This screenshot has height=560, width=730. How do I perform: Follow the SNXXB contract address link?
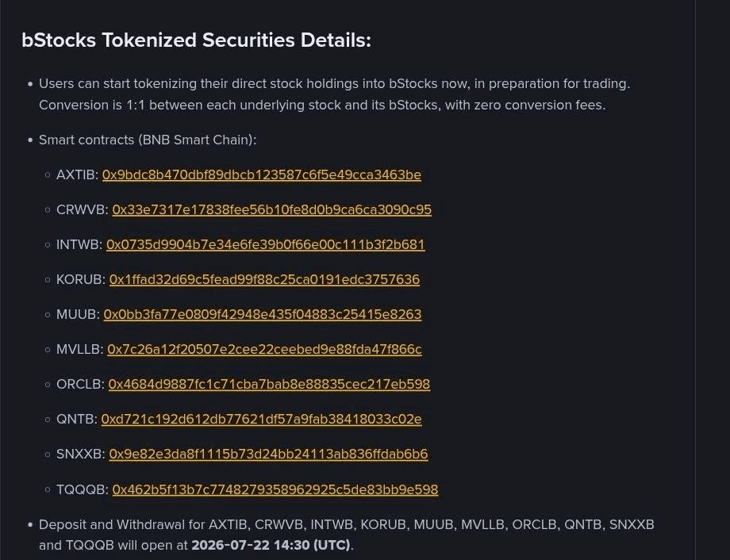(268, 454)
